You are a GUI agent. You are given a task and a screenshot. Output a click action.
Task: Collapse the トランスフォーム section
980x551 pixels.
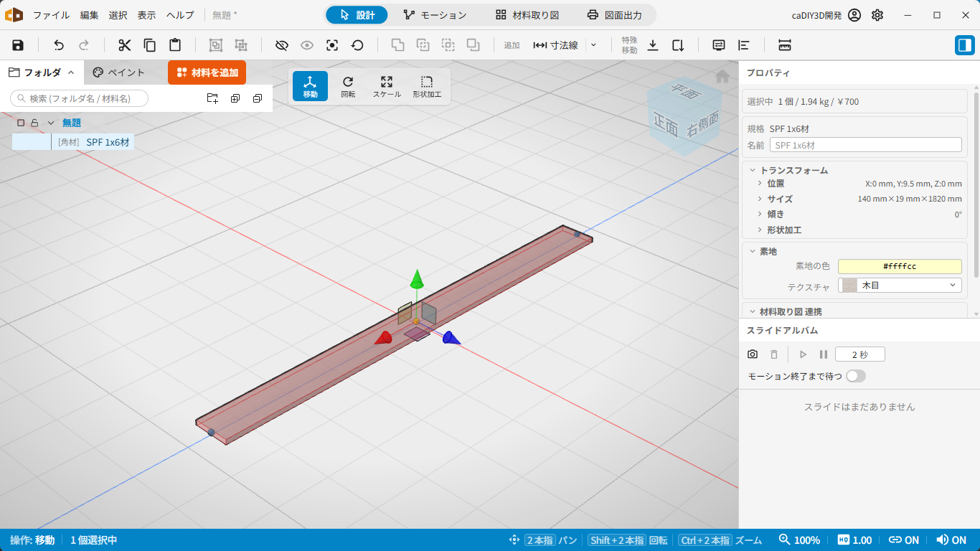[753, 171]
